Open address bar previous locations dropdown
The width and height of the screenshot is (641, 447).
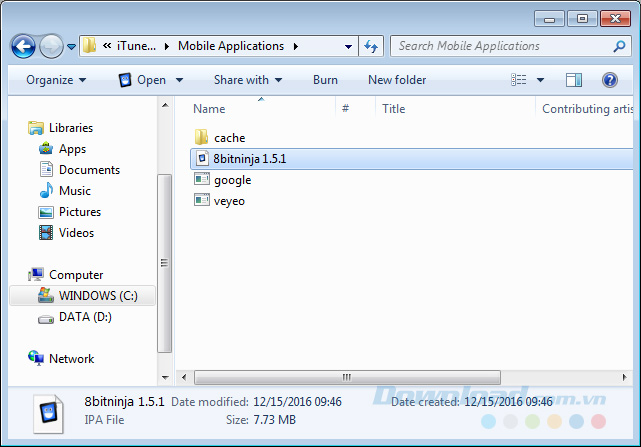click(x=348, y=46)
